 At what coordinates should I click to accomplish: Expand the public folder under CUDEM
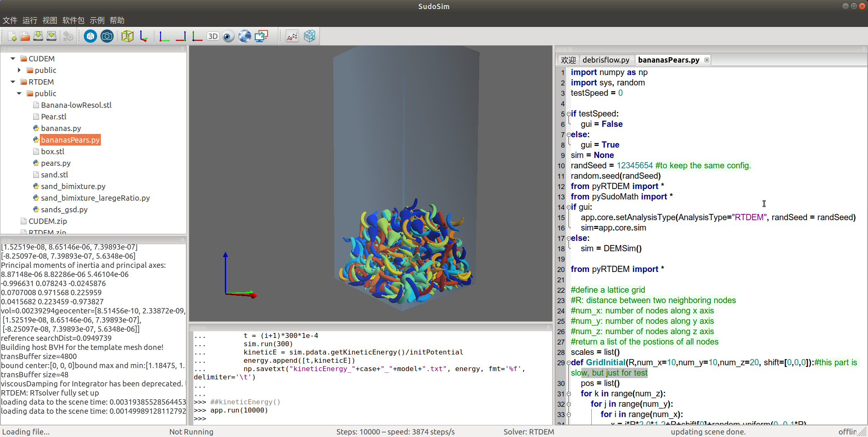pos(19,70)
